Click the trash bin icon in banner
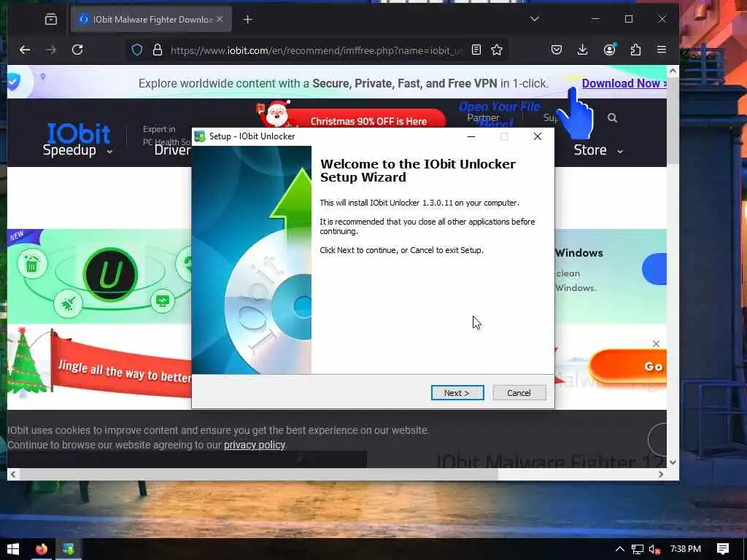Screen dimensions: 747x560 point(32,264)
